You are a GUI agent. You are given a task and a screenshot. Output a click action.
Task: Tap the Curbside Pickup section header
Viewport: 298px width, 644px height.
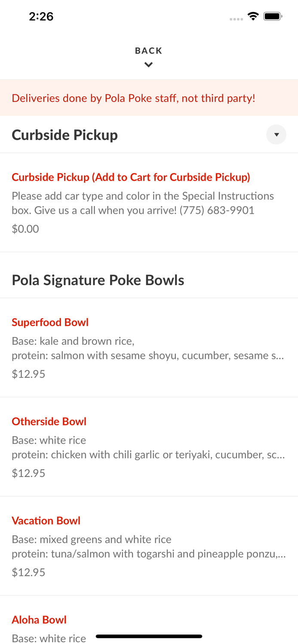[65, 134]
